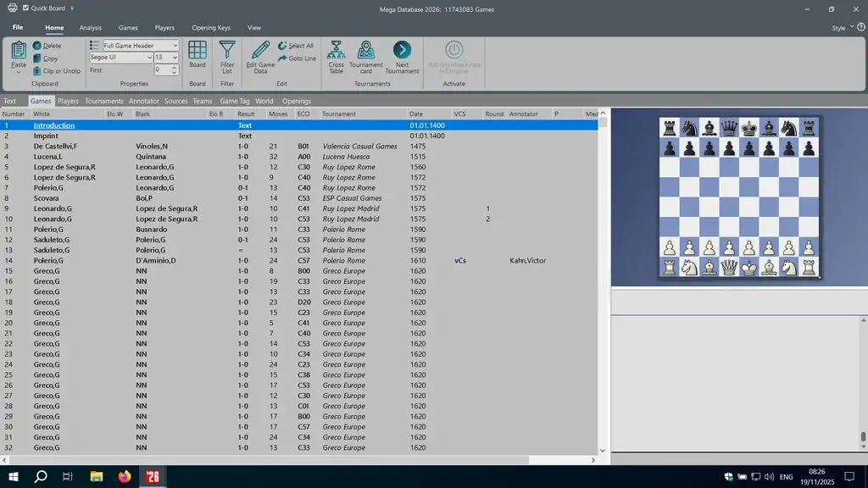
Task: Sort games by the Date column header
Action: click(416, 114)
